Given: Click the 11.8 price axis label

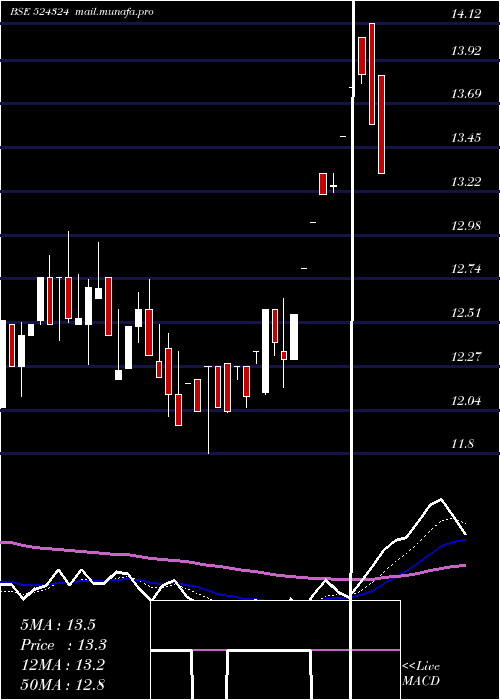Looking at the screenshot, I should click(x=462, y=444).
